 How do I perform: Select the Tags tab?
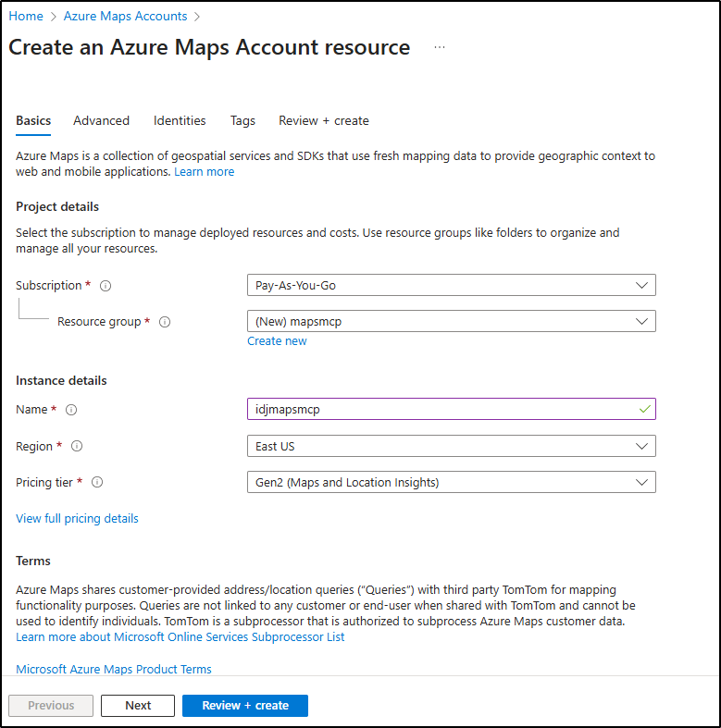[242, 120]
